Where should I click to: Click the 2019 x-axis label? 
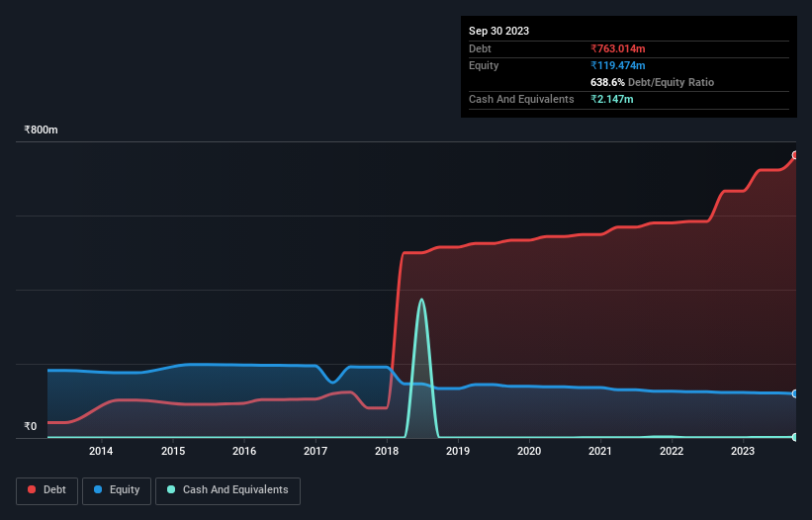coord(458,451)
